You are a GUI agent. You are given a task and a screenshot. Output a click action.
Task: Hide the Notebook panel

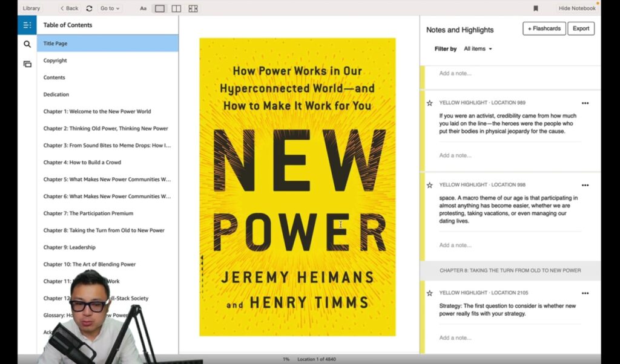pyautogui.click(x=577, y=8)
